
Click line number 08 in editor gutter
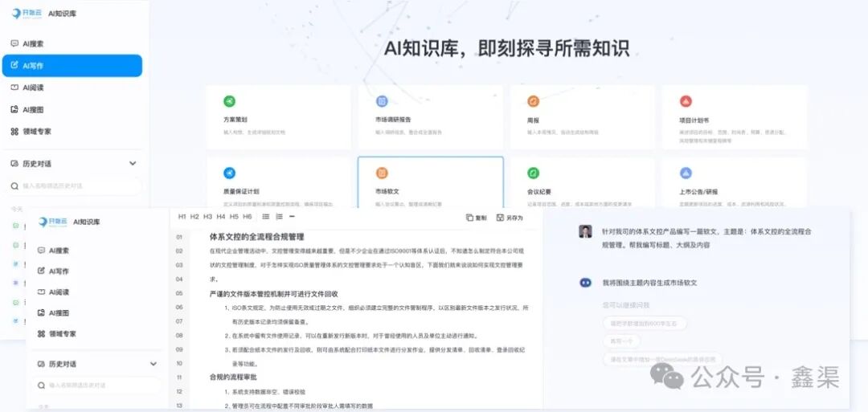point(179,336)
